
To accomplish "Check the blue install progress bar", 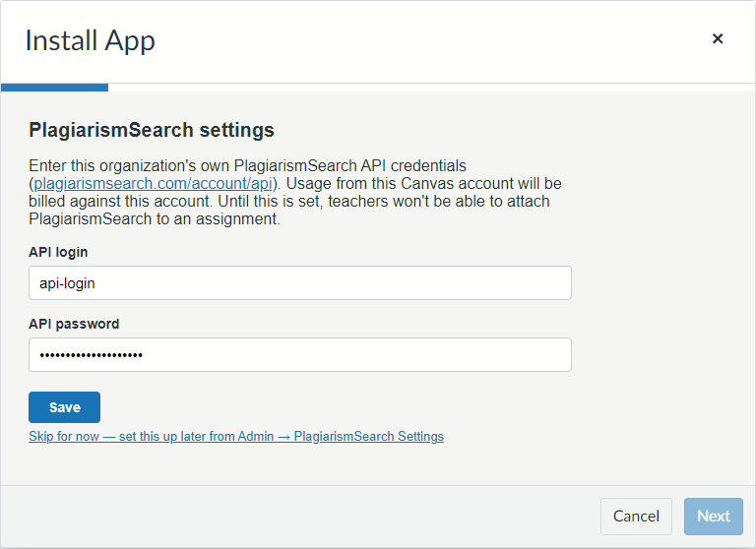I will [54, 88].
